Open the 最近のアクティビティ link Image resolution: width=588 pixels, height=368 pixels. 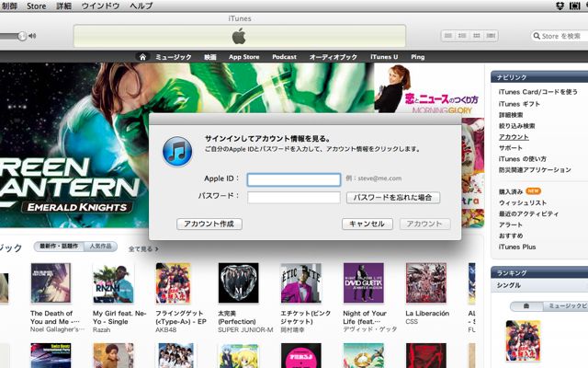pyautogui.click(x=528, y=213)
